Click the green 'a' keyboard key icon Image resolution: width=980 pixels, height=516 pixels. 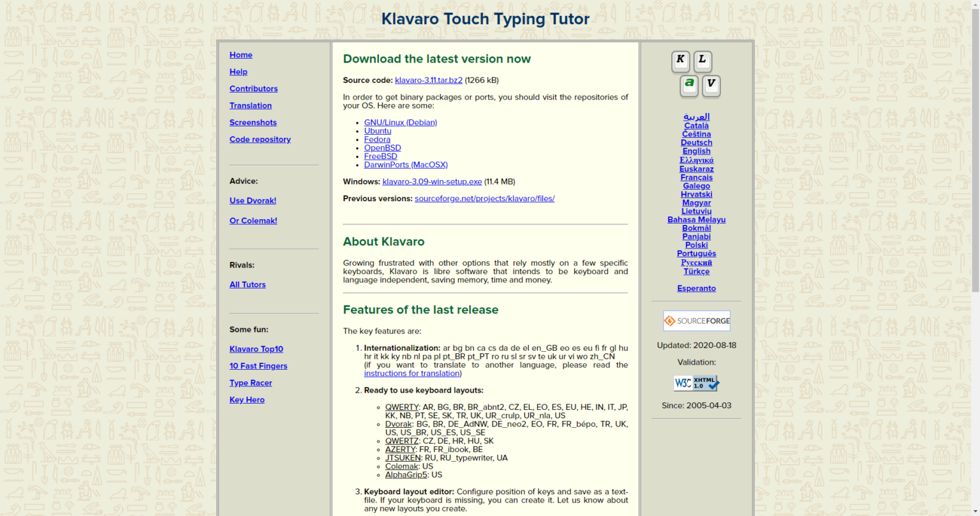click(x=689, y=86)
